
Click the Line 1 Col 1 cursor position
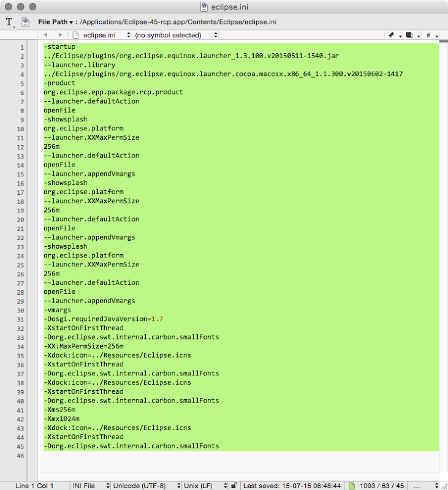coord(34,486)
